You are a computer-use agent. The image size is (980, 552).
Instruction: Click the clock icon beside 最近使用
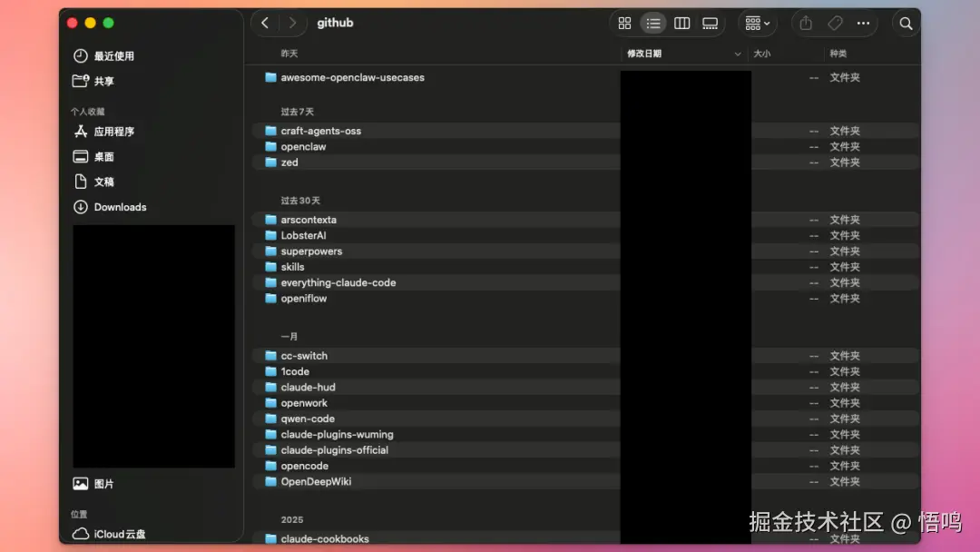click(x=81, y=55)
